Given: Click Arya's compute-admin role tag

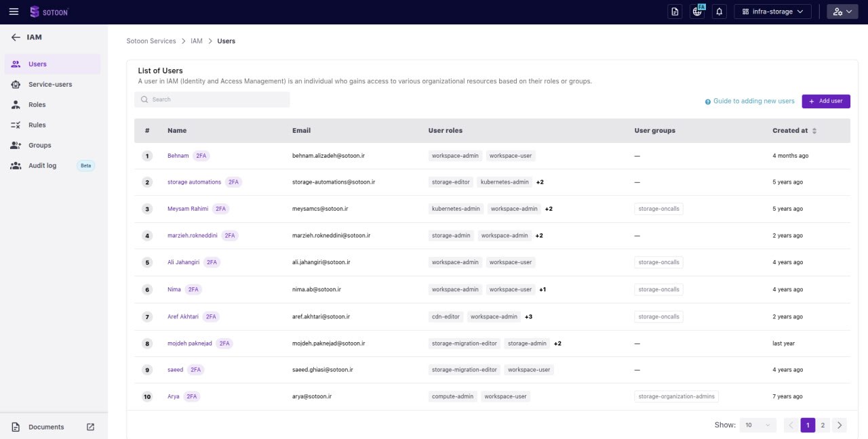Looking at the screenshot, I should (x=453, y=396).
